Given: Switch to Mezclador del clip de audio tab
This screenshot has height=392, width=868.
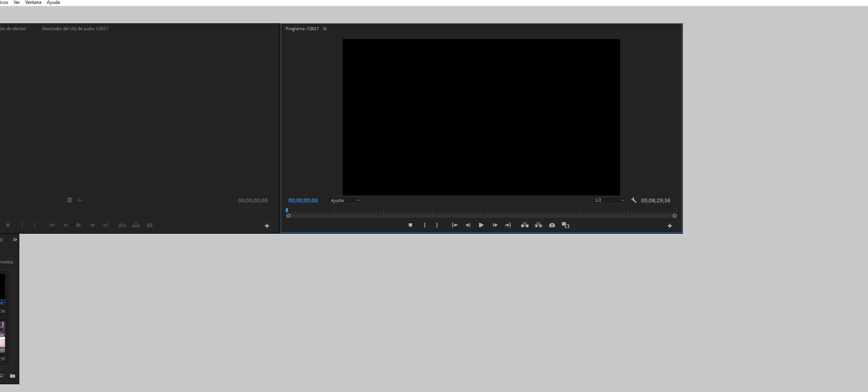Looking at the screenshot, I should pyautogui.click(x=75, y=29).
